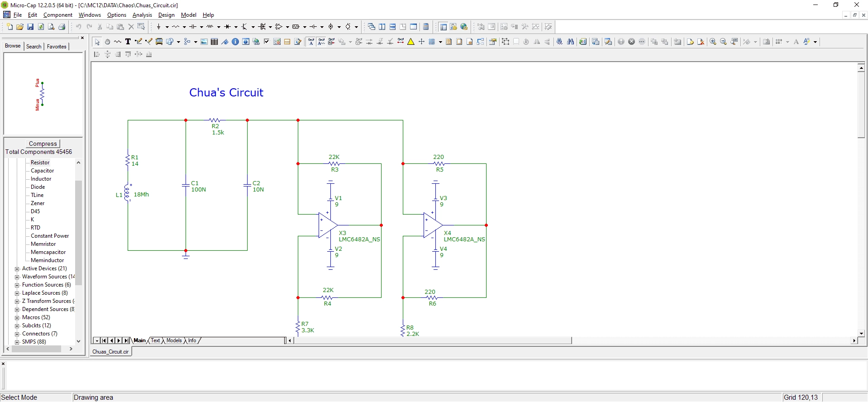Click the Cascade windows icon
This screenshot has width=868, height=402.
click(372, 27)
